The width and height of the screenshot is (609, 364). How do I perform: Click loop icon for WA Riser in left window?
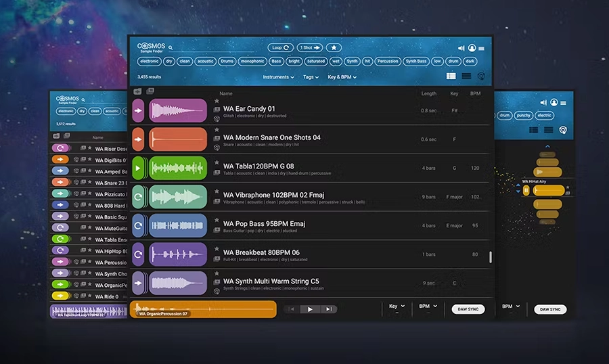point(60,148)
